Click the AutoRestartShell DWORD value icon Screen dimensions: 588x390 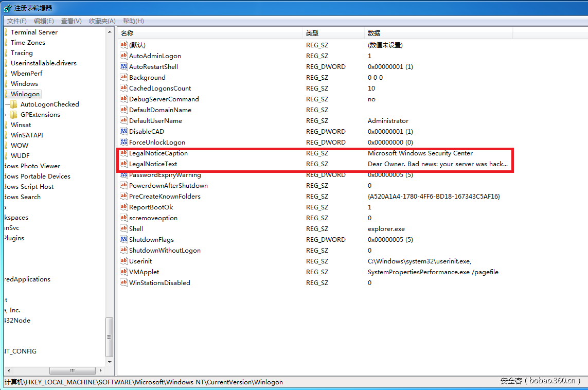pyautogui.click(x=124, y=66)
